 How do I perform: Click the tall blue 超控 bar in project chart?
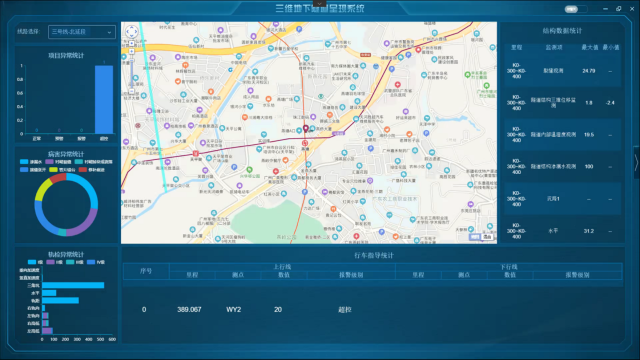pos(104,100)
